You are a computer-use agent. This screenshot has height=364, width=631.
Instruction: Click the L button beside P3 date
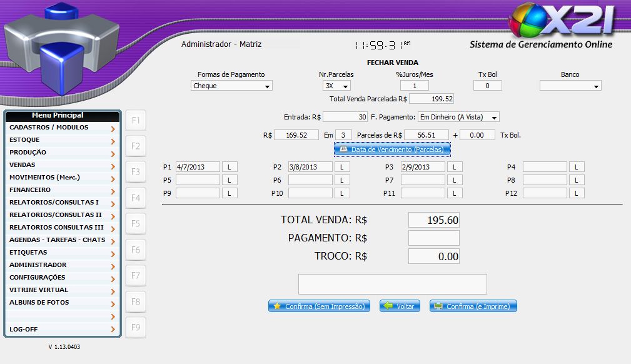click(x=455, y=167)
